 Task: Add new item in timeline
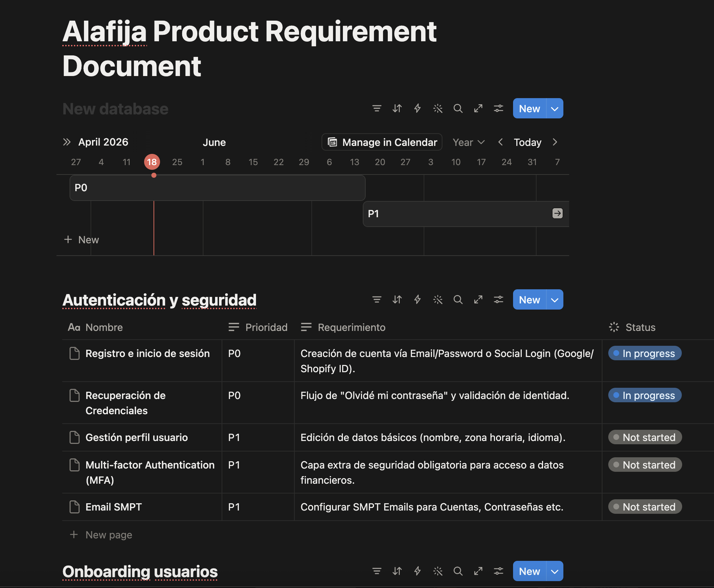pos(81,240)
